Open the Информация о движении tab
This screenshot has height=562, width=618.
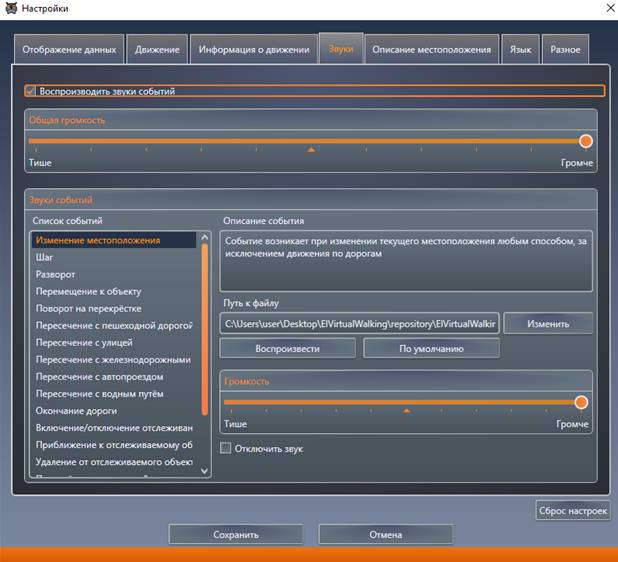(254, 49)
